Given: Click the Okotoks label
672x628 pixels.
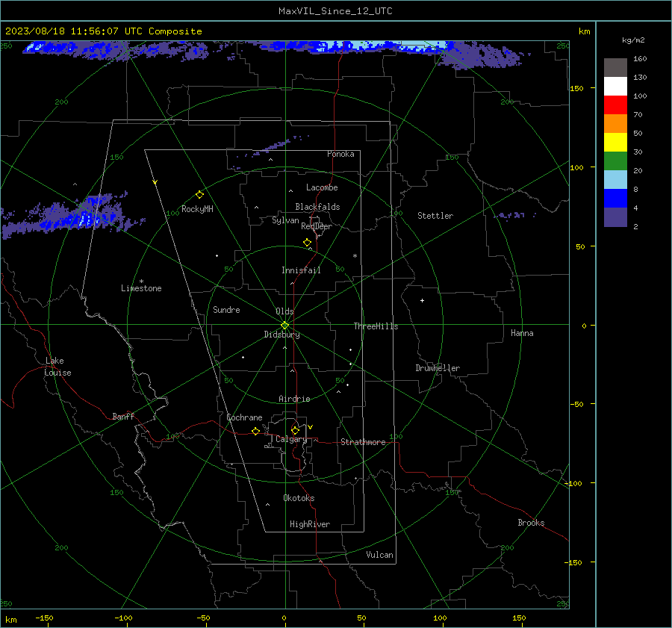Looking at the screenshot, I should coord(299,498).
